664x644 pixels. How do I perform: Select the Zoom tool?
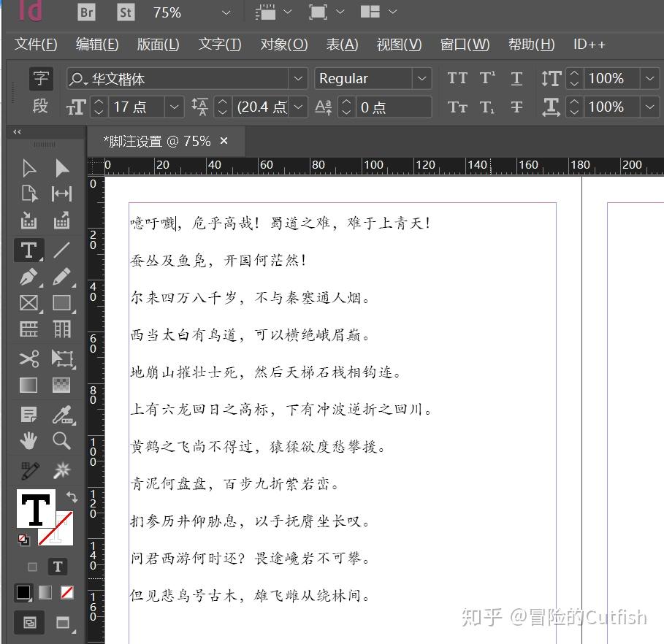point(61,440)
